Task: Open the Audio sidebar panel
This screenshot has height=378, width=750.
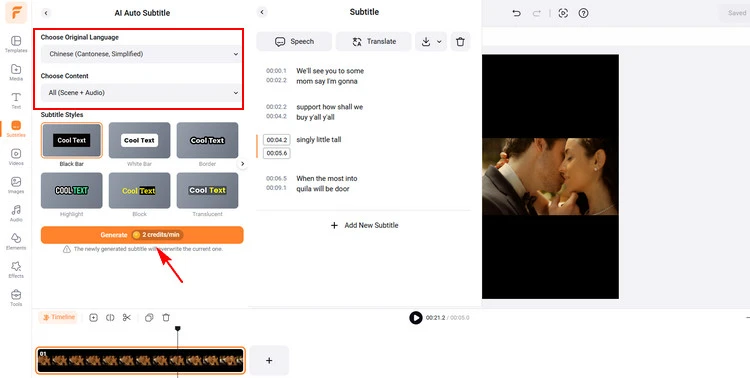Action: click(16, 213)
